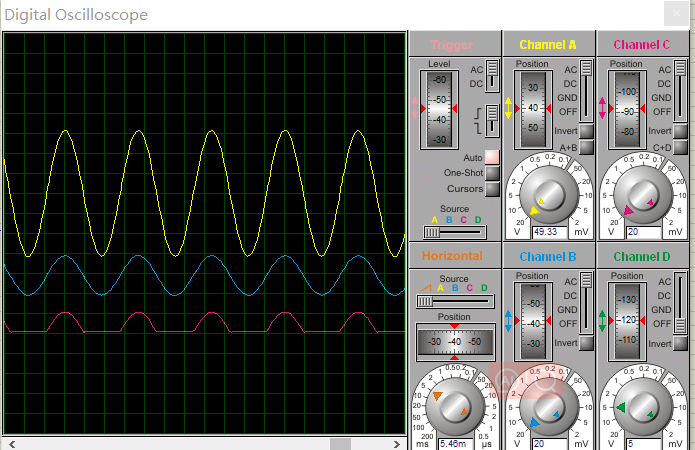The image size is (695, 450).
Task: Click the trigger Level thumbwheel
Action: pyautogui.click(x=439, y=109)
